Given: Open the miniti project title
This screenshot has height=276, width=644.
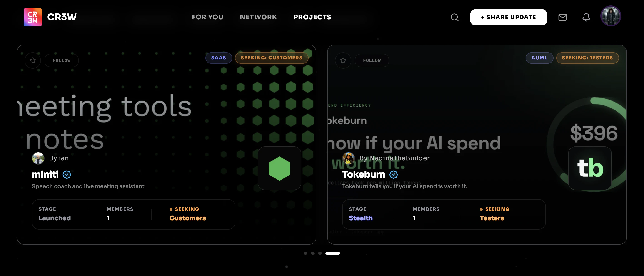Looking at the screenshot, I should [45, 174].
